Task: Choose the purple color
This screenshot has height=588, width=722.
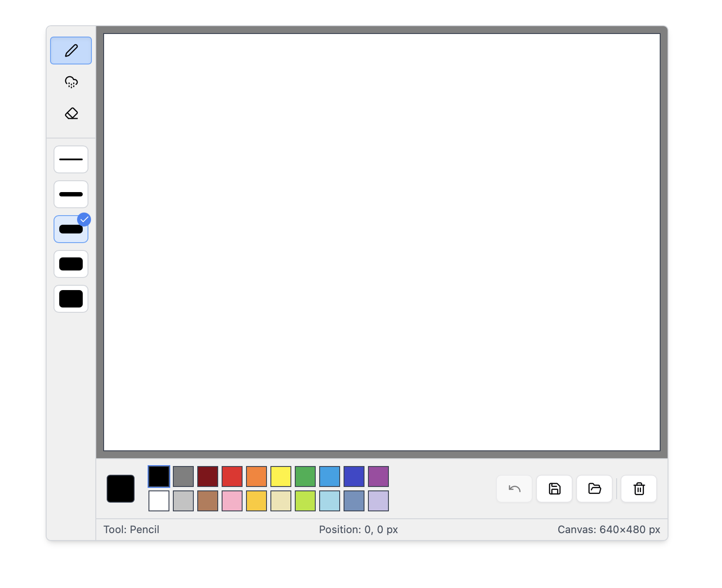Action: point(378,476)
